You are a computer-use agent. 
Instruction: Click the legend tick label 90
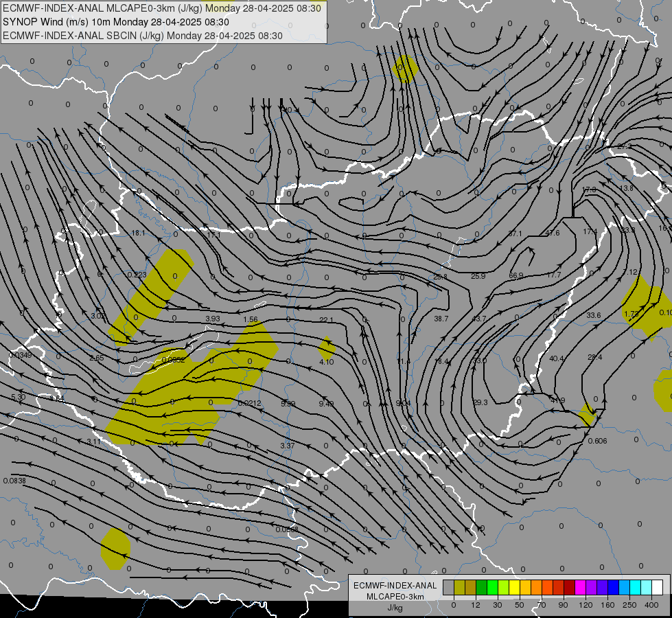pyautogui.click(x=563, y=605)
